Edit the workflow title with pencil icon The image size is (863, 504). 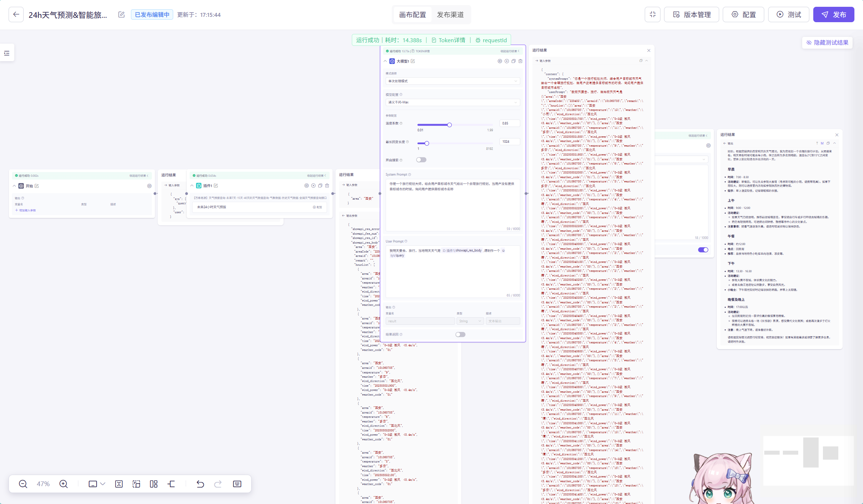coord(121,15)
